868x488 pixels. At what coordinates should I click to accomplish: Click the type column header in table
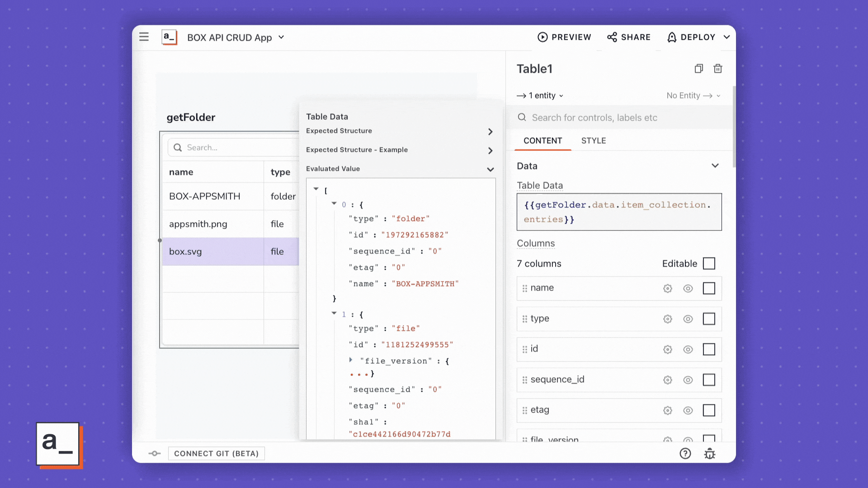[x=281, y=172]
